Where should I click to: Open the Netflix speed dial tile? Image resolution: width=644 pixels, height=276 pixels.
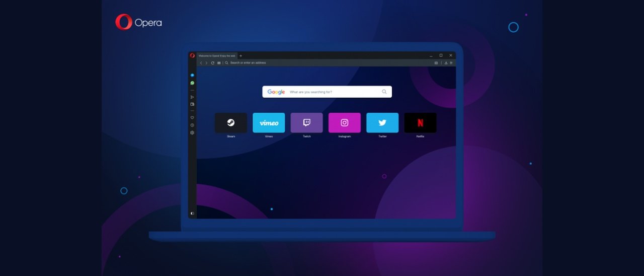pyautogui.click(x=420, y=122)
